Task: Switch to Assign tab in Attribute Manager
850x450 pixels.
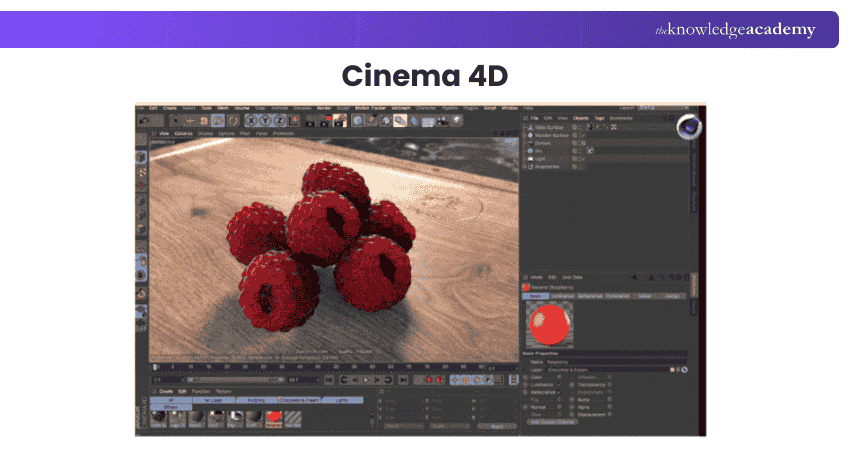Action: coord(673,296)
